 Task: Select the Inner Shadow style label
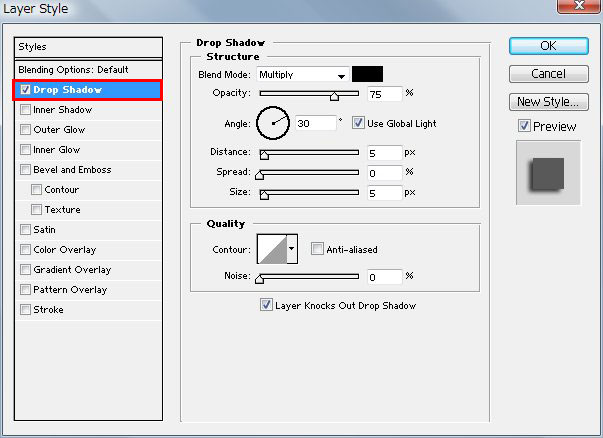coord(63,110)
